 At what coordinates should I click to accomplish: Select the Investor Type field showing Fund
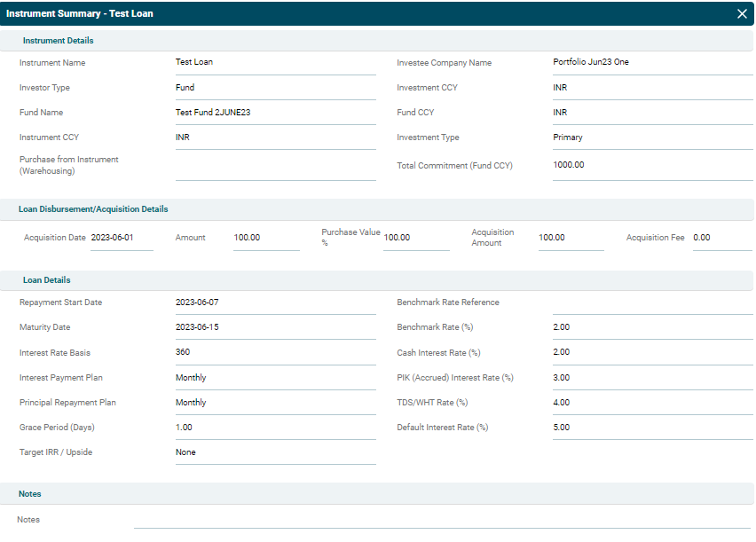pyautogui.click(x=275, y=88)
